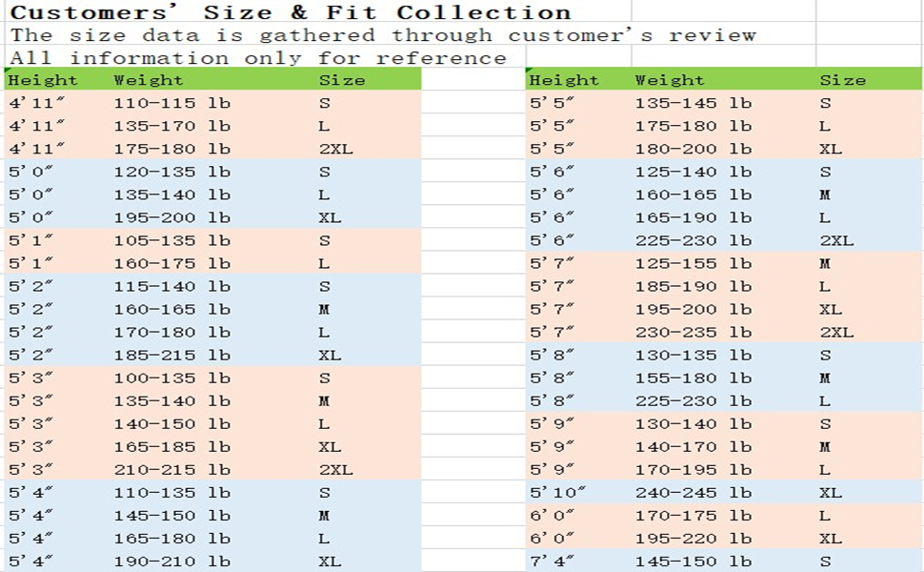Select the "120-135 lb" weight cell

pyautogui.click(x=172, y=172)
